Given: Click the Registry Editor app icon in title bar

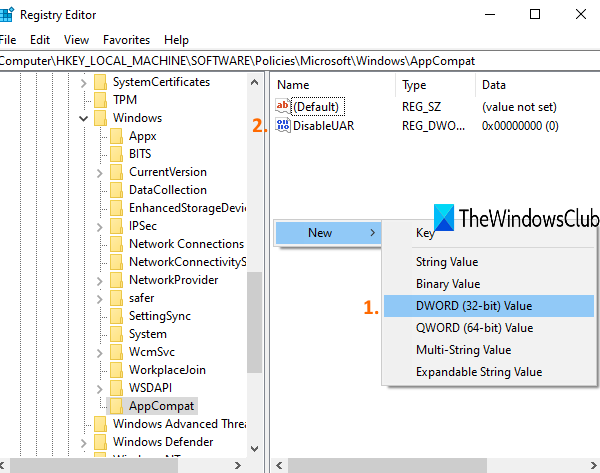Looking at the screenshot, I should tap(7, 15).
